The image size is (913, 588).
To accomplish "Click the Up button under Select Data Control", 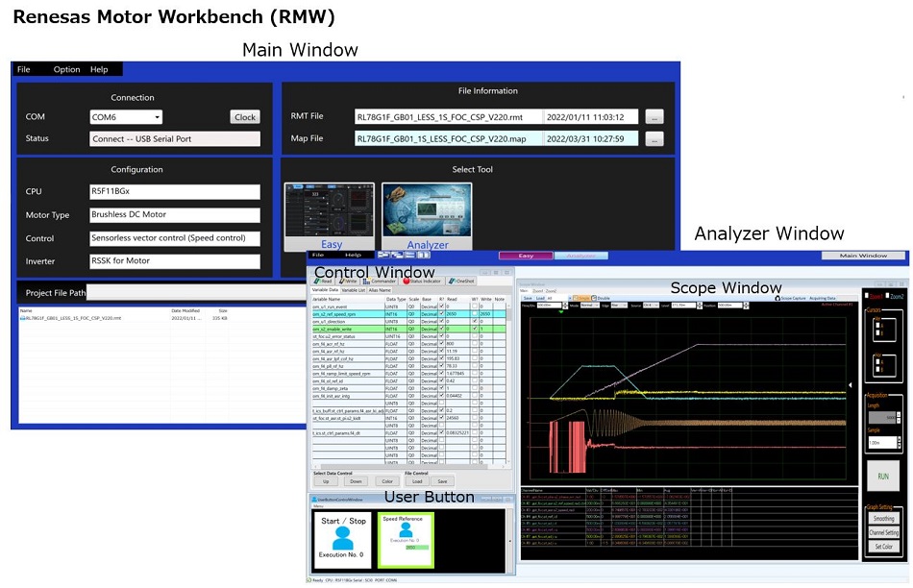I will click(x=326, y=481).
